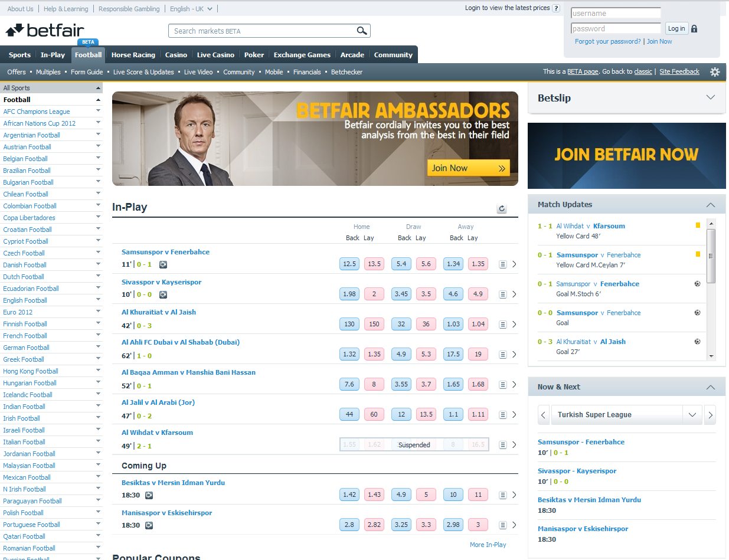Viewport: 729px width, 560px height.
Task: Select back price 12.5 for Samsunspor
Action: (349, 264)
